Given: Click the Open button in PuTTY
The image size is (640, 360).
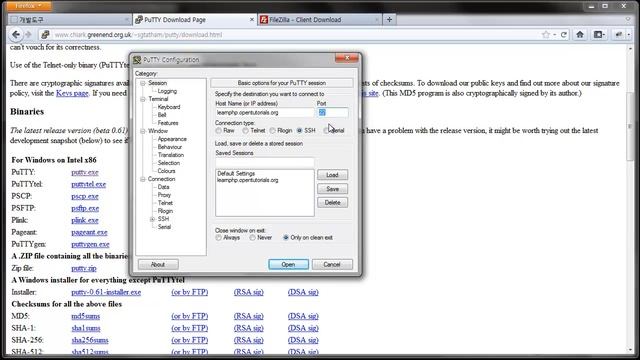Looking at the screenshot, I should coord(288,264).
